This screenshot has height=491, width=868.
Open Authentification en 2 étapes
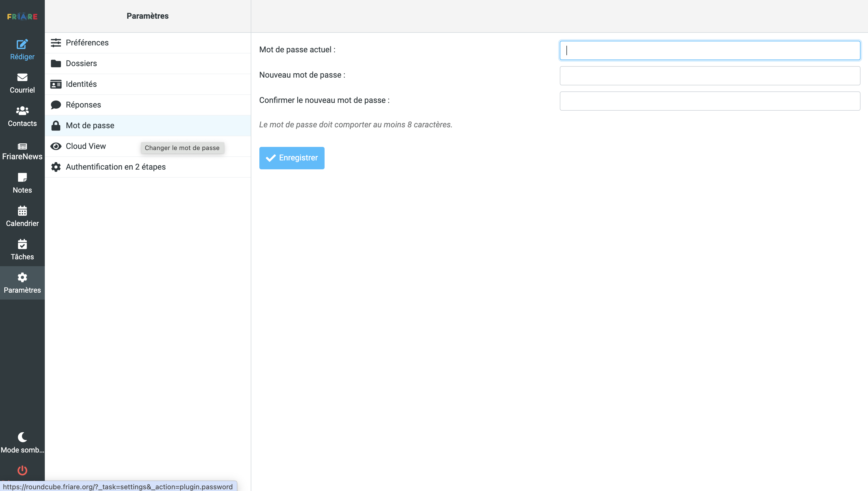(115, 167)
